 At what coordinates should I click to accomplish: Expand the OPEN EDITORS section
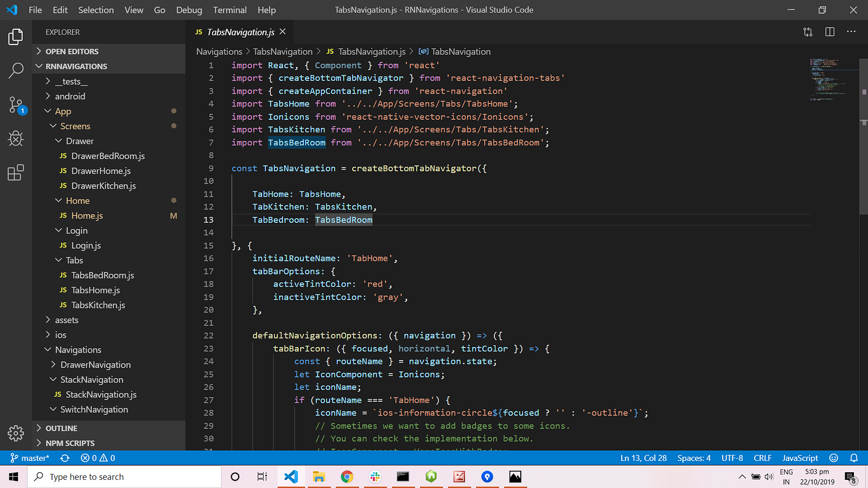(108, 52)
